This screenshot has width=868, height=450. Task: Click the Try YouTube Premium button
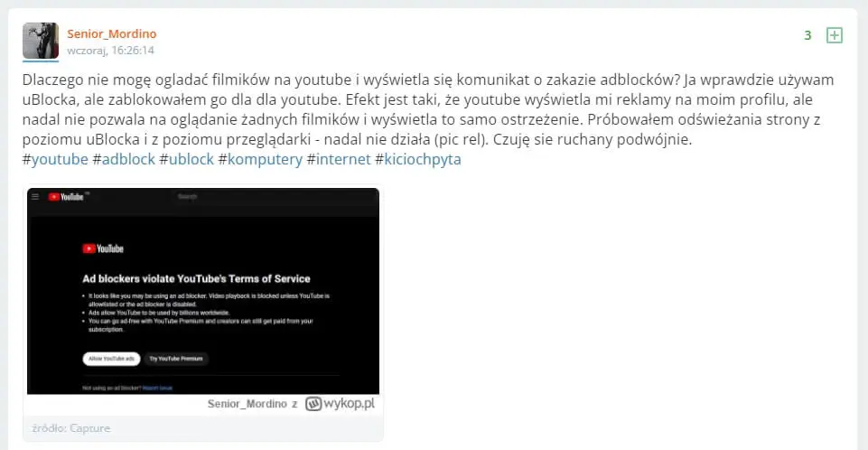[x=177, y=359]
